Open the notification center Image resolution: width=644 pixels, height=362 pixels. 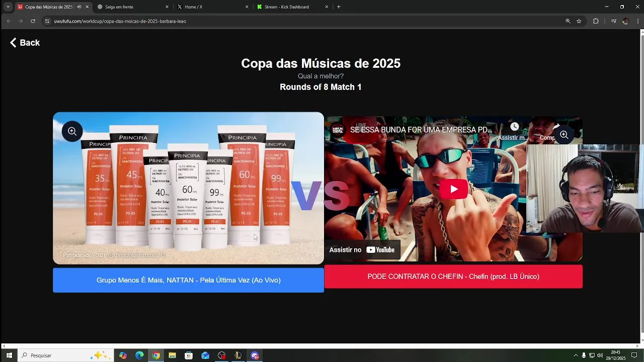click(x=634, y=355)
